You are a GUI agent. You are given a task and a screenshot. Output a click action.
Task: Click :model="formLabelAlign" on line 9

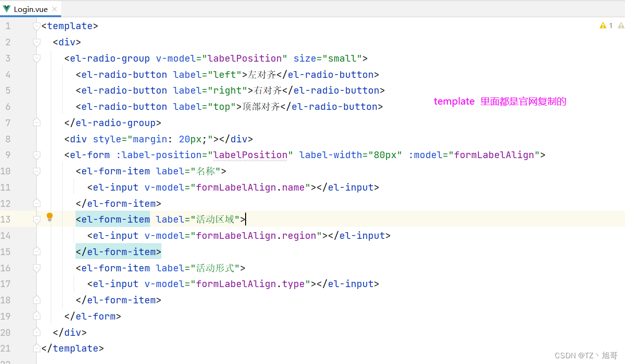click(474, 155)
